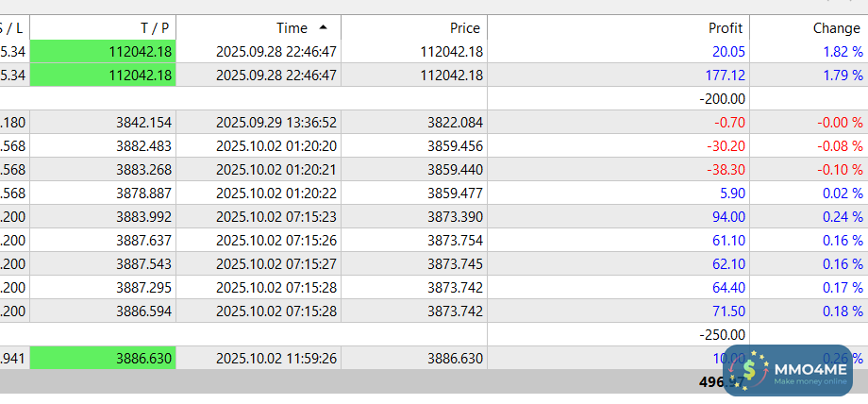Screen dimensions: 868x404
Task: Click the -200.00 profit entry
Action: click(x=722, y=99)
